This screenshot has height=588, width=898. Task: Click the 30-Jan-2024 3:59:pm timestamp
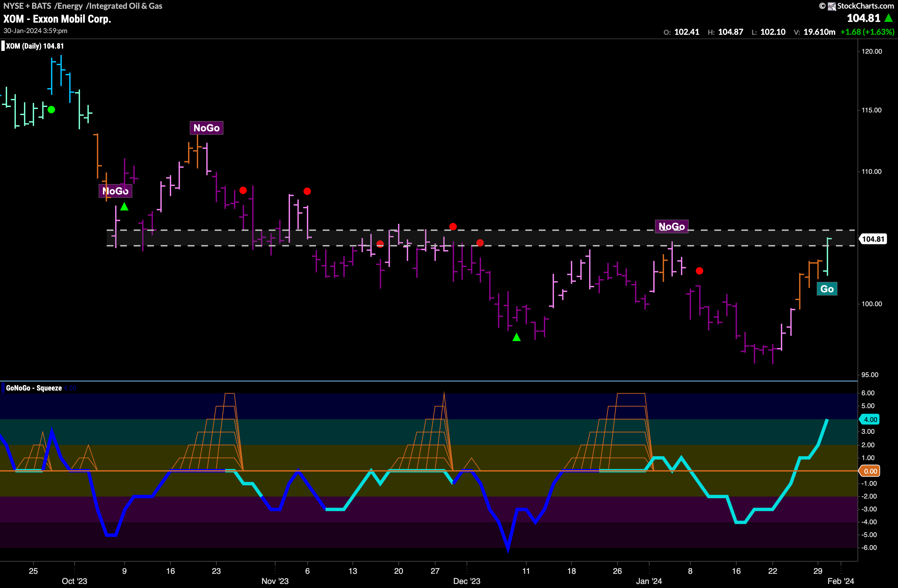pyautogui.click(x=35, y=31)
